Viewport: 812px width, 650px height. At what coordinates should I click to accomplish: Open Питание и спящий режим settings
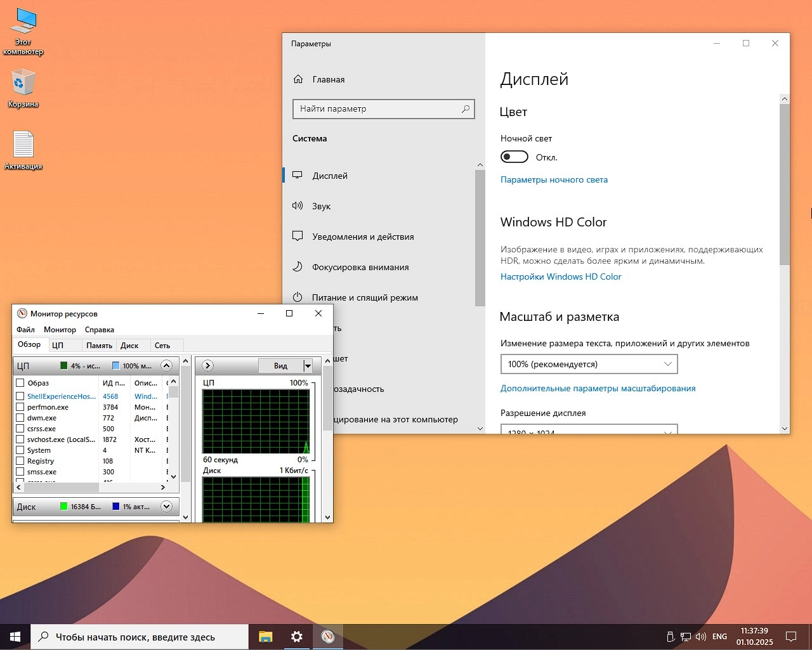pyautogui.click(x=365, y=297)
